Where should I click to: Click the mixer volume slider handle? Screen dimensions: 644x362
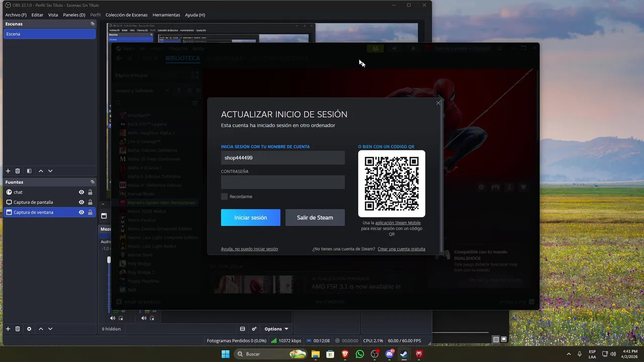[x=109, y=260]
